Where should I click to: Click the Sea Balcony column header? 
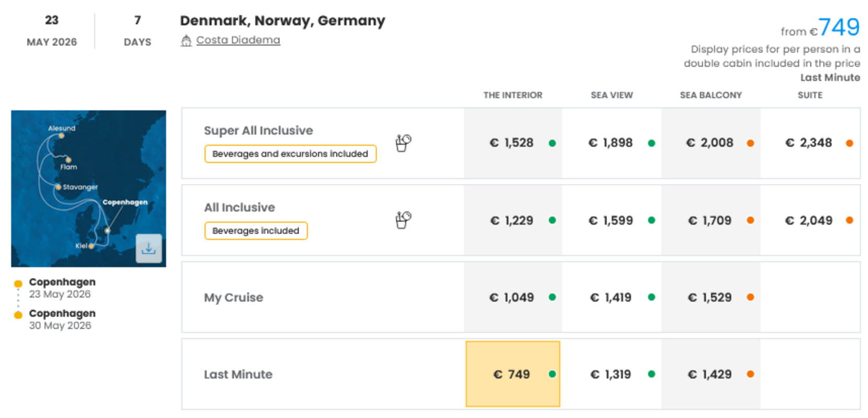pyautogui.click(x=711, y=95)
